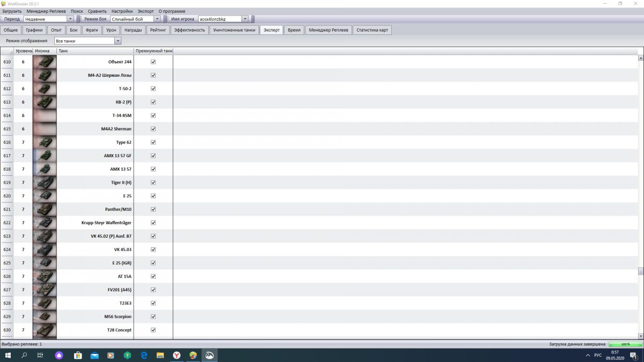Open Yandex Browser from the taskbar
The height and width of the screenshot is (362, 644).
177,355
